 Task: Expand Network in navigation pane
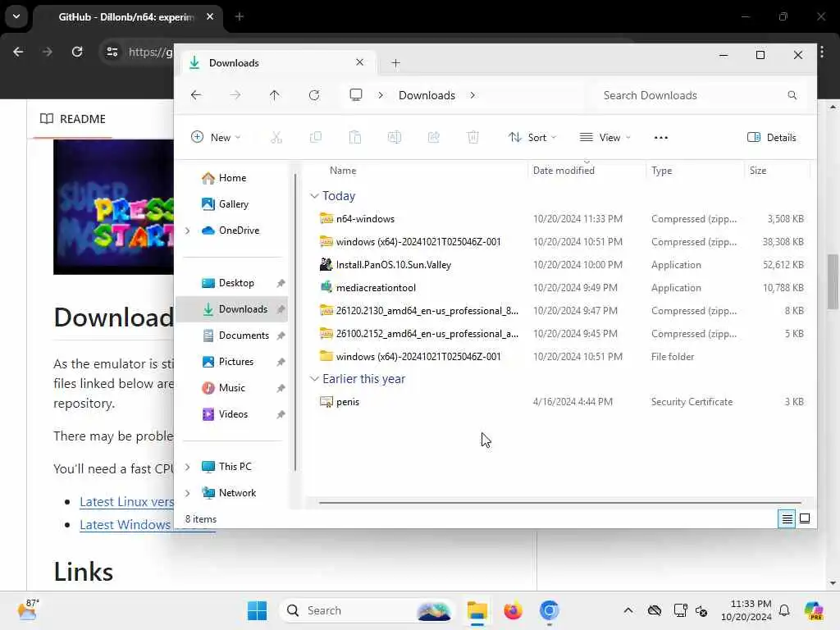187,493
